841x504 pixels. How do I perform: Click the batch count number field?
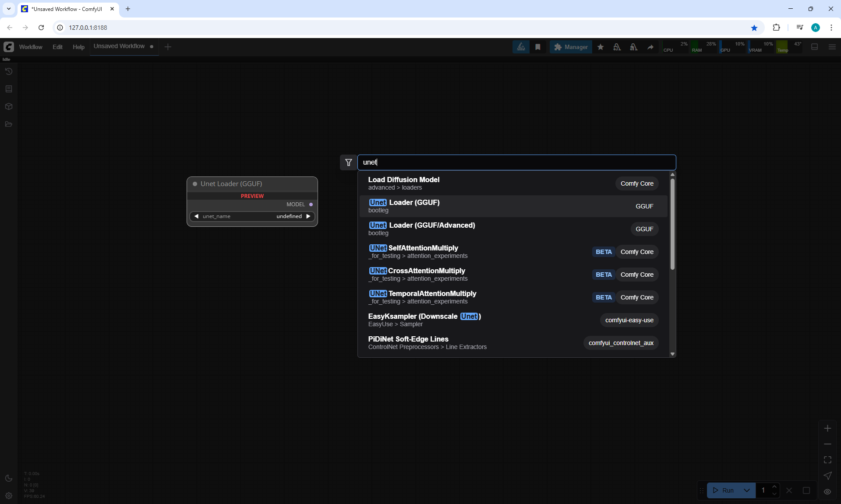click(x=763, y=490)
